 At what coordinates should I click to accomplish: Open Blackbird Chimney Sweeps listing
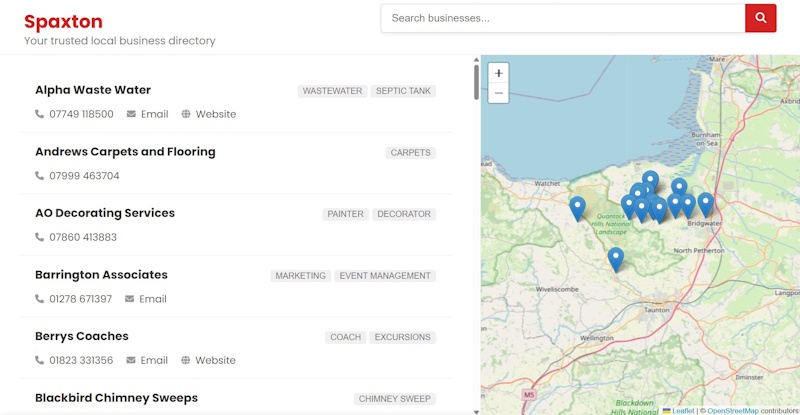(116, 398)
